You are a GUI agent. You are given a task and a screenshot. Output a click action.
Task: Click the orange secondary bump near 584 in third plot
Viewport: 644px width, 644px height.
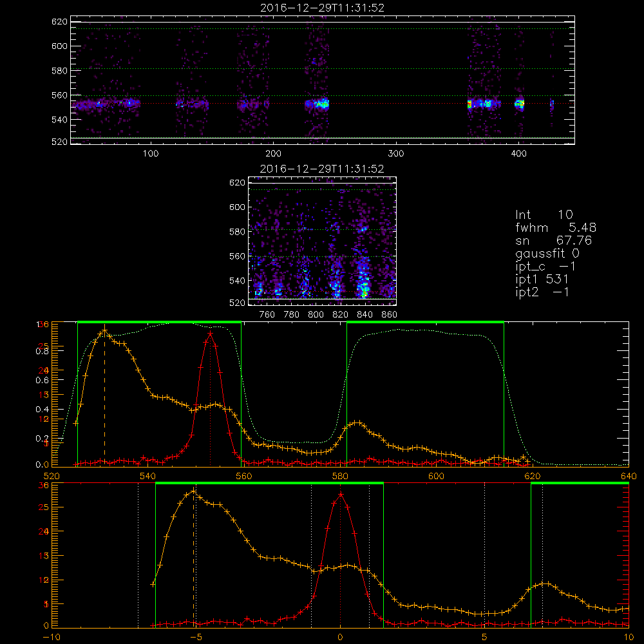[x=357, y=423]
